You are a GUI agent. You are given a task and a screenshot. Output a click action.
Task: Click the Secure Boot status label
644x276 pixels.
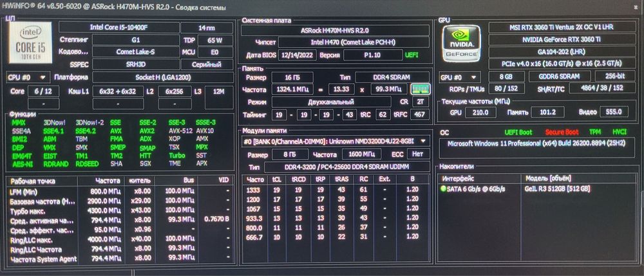point(562,132)
